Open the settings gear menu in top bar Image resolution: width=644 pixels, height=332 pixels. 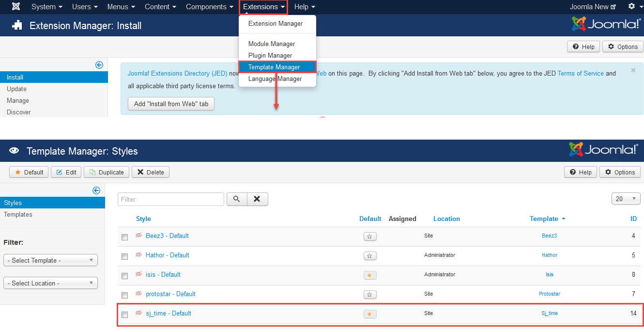[634, 7]
